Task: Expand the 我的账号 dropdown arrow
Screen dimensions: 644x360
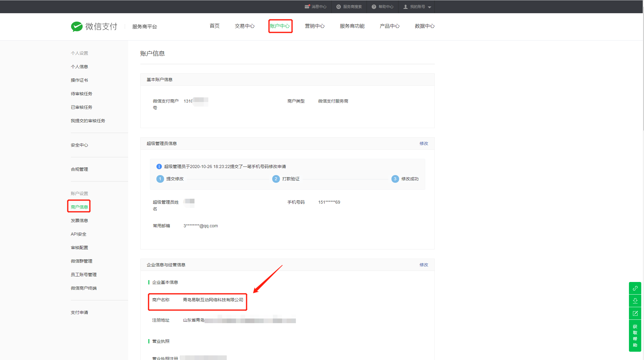Action: point(429,7)
